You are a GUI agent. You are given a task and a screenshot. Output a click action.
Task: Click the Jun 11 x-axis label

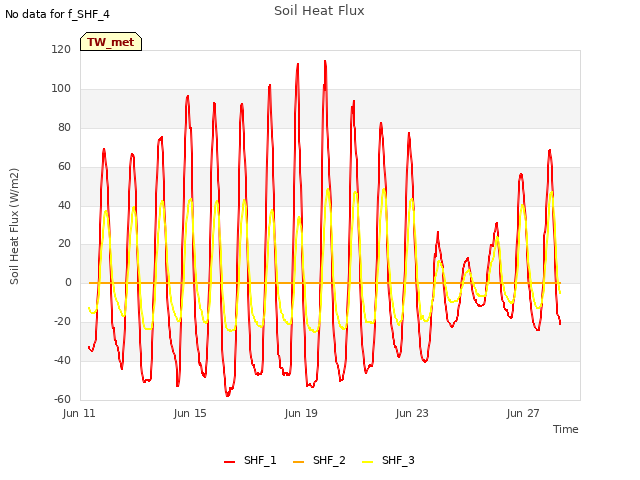click(79, 413)
